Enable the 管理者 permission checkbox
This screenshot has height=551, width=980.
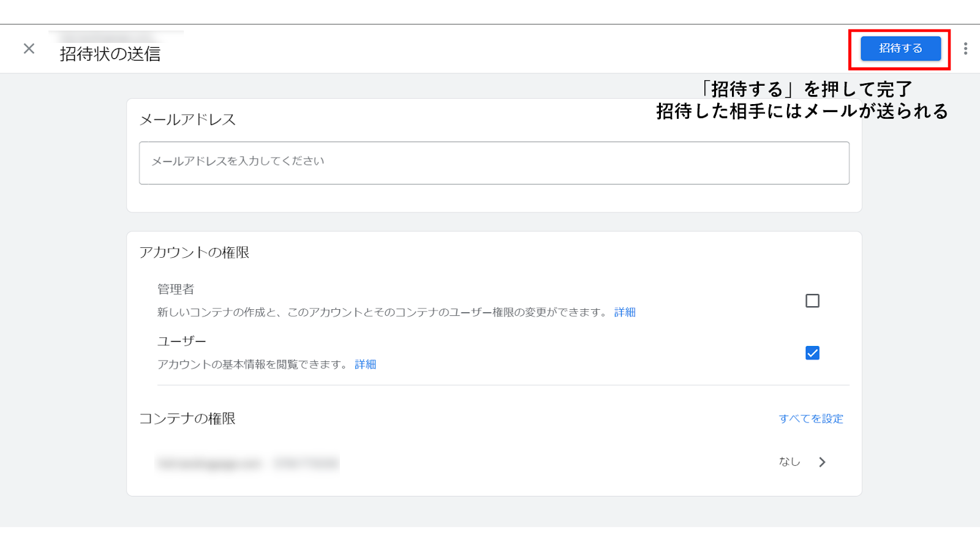(812, 301)
